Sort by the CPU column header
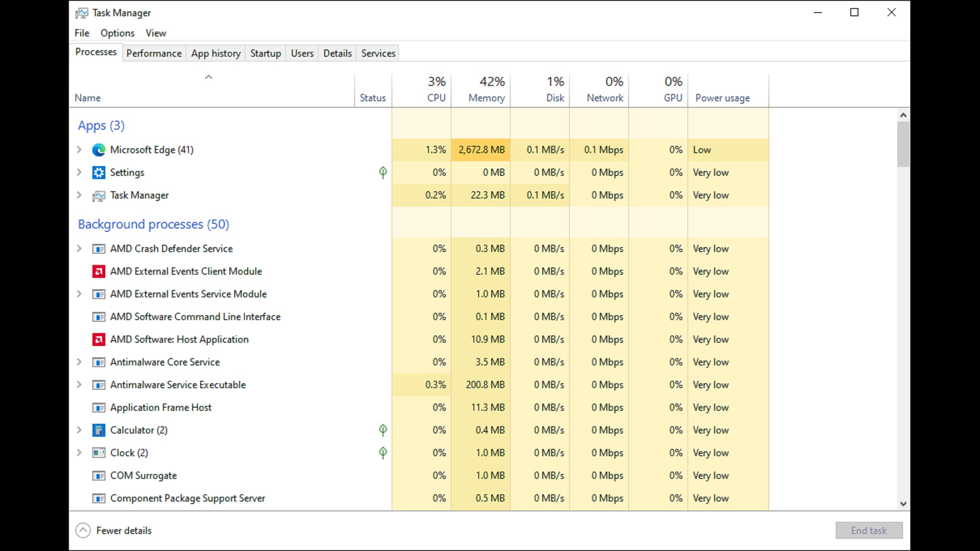Screen dimensions: 980x551 422,90
